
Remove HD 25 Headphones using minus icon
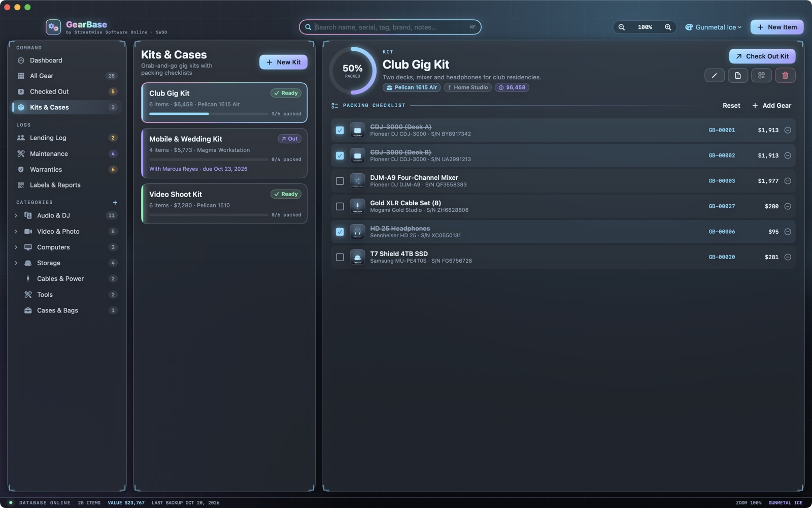click(x=788, y=232)
